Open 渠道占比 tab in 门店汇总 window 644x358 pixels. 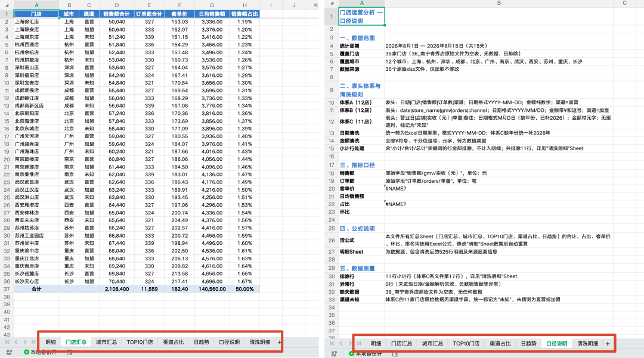click(174, 342)
